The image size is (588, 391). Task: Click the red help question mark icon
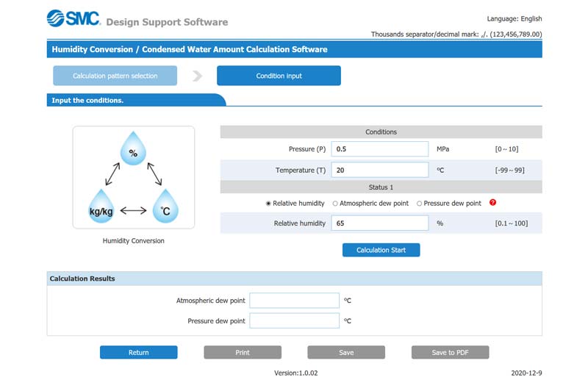tap(492, 203)
